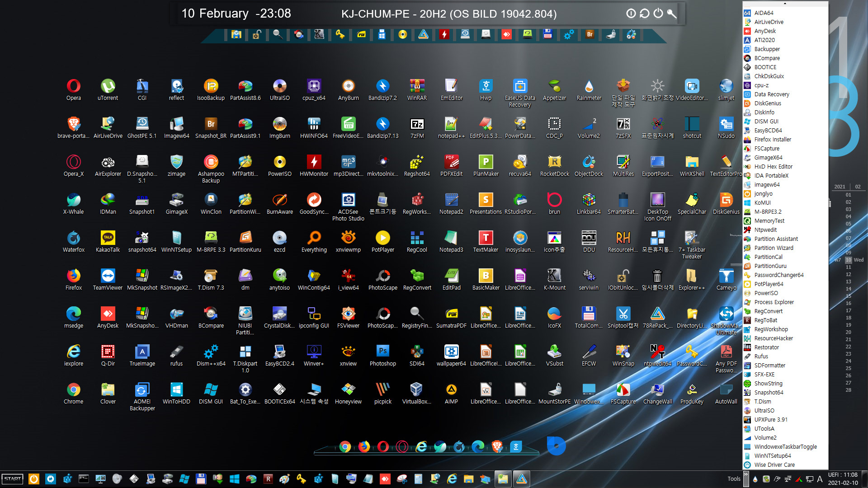Open the Rainmeter desktop icon
This screenshot has width=868, height=488.
[589, 89]
